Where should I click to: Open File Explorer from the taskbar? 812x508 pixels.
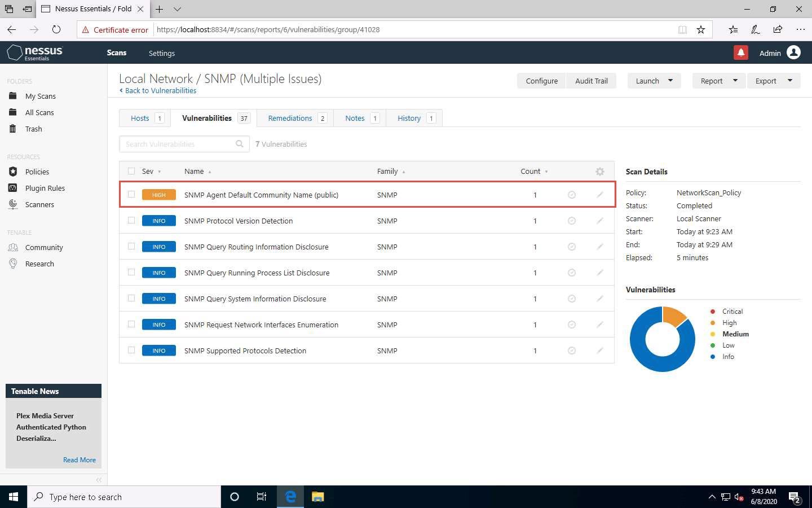pyautogui.click(x=318, y=497)
